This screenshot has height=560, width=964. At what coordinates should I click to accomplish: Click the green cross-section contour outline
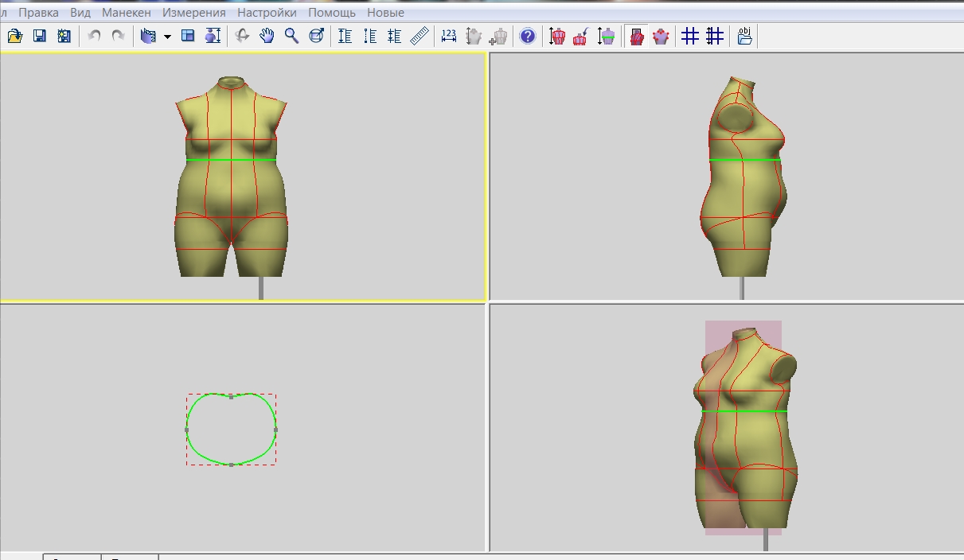pyautogui.click(x=232, y=429)
